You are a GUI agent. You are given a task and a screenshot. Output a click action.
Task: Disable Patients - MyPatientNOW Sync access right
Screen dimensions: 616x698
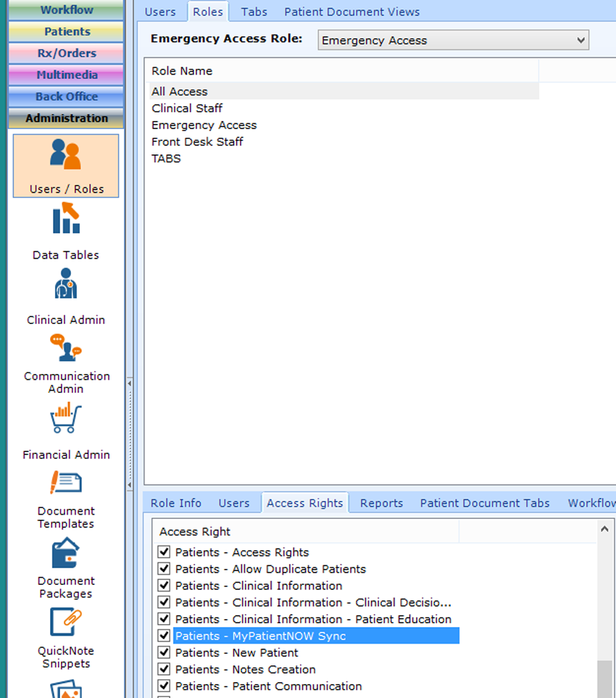point(164,636)
